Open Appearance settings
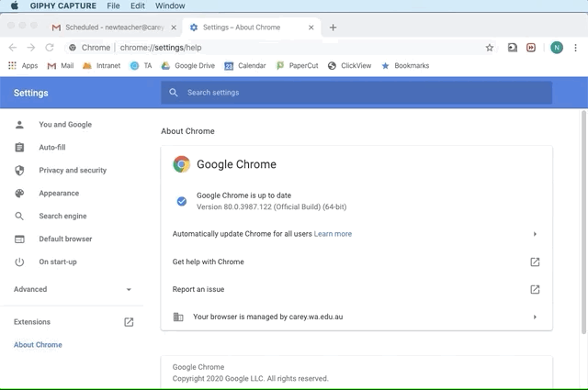588x390 pixels. [59, 193]
